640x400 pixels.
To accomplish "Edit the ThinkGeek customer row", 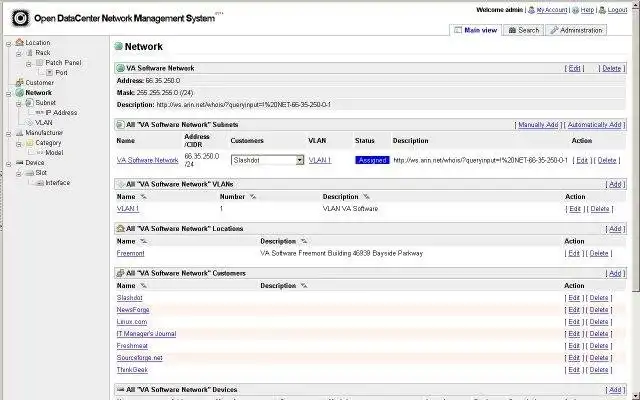I will click(574, 370).
